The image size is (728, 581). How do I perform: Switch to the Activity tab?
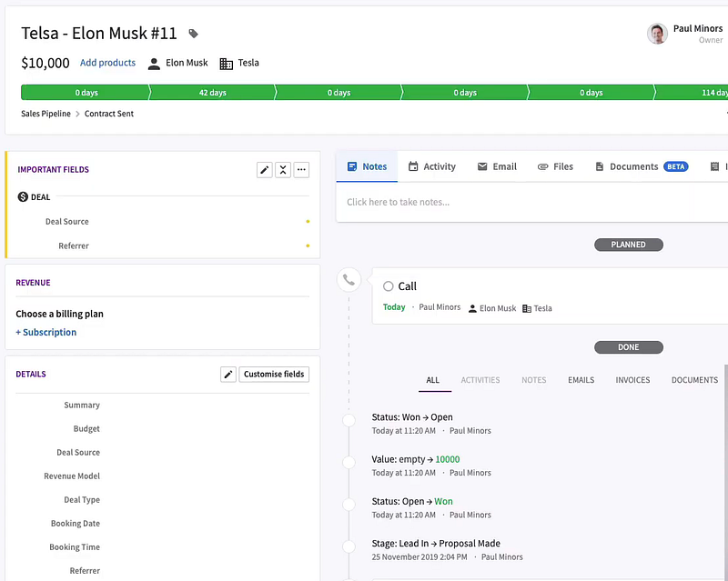coord(431,166)
